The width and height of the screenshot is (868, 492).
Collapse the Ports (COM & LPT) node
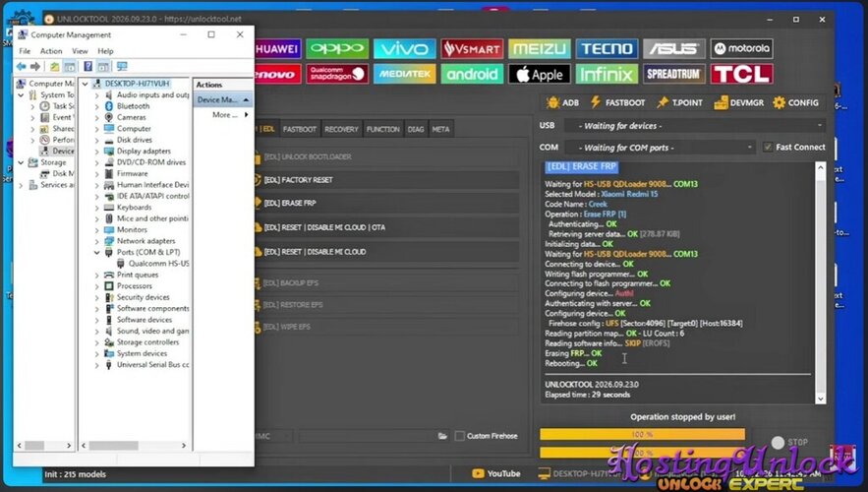pyautogui.click(x=97, y=252)
